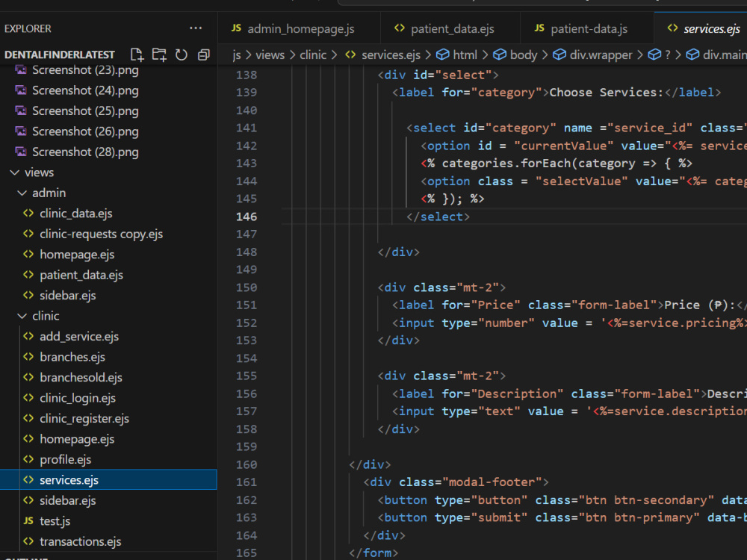Select the services.ejs editor tab

(701, 28)
